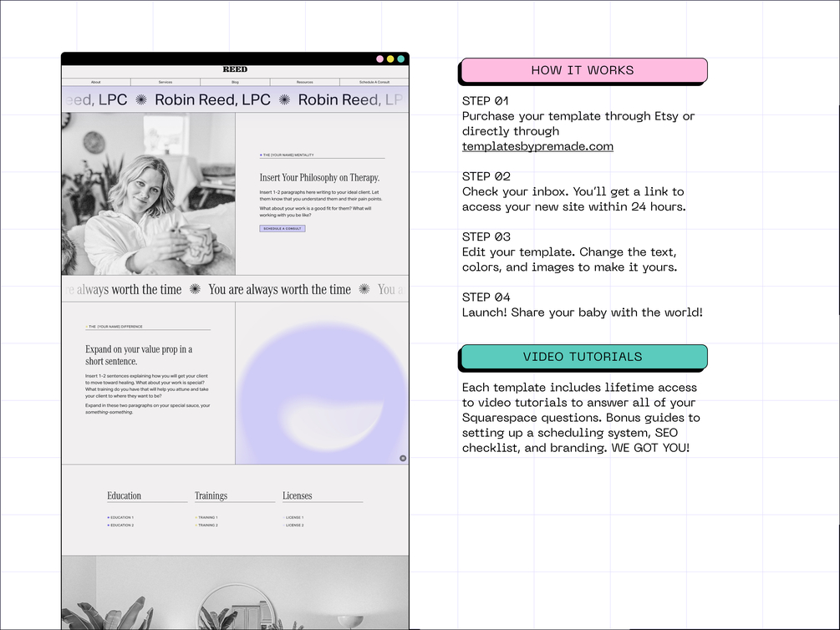Click the plants and mirror photo
Viewport: 840px width, 630px height.
(x=235, y=592)
